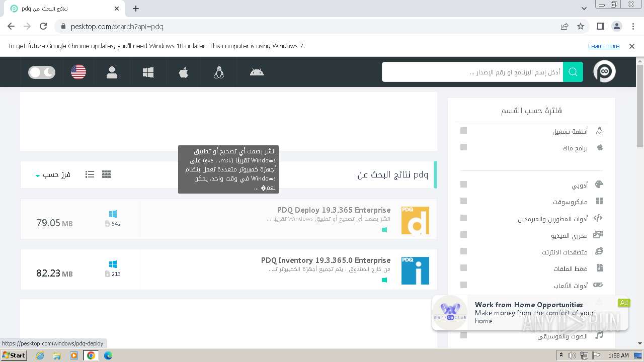Check the برامج ماك filter checkbox
This screenshot has height=362, width=644.
pos(463,147)
